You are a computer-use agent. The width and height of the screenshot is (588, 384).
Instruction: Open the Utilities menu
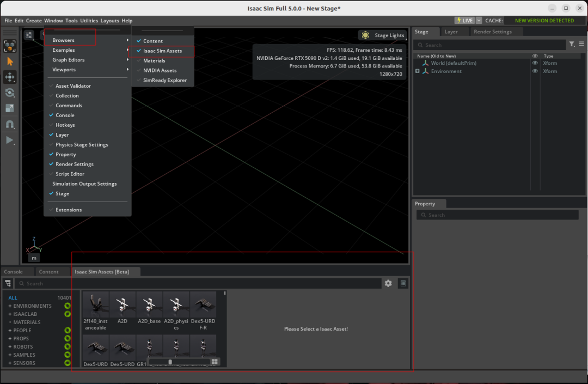(x=89, y=21)
